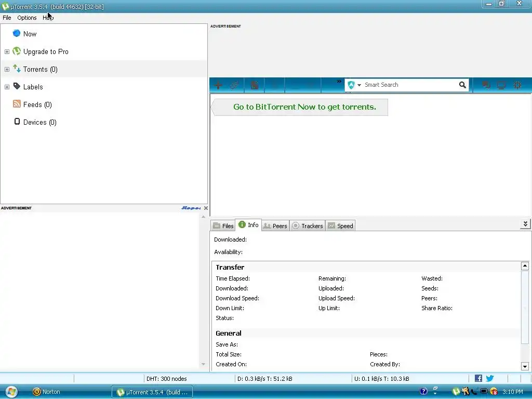Click the tray window-switcher arrow icon
This screenshot has height=399, width=532.
(x=435, y=391)
